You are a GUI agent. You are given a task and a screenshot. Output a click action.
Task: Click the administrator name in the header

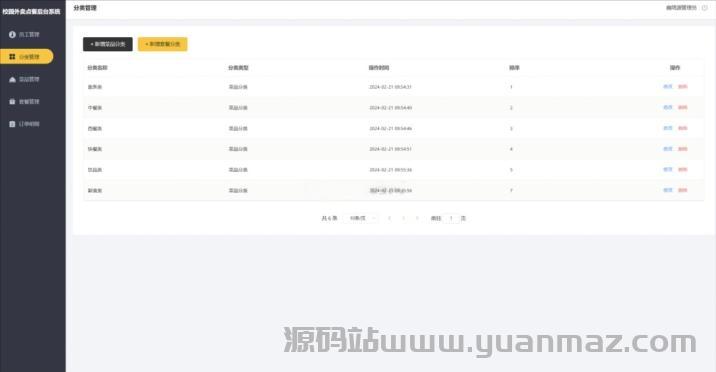(681, 8)
